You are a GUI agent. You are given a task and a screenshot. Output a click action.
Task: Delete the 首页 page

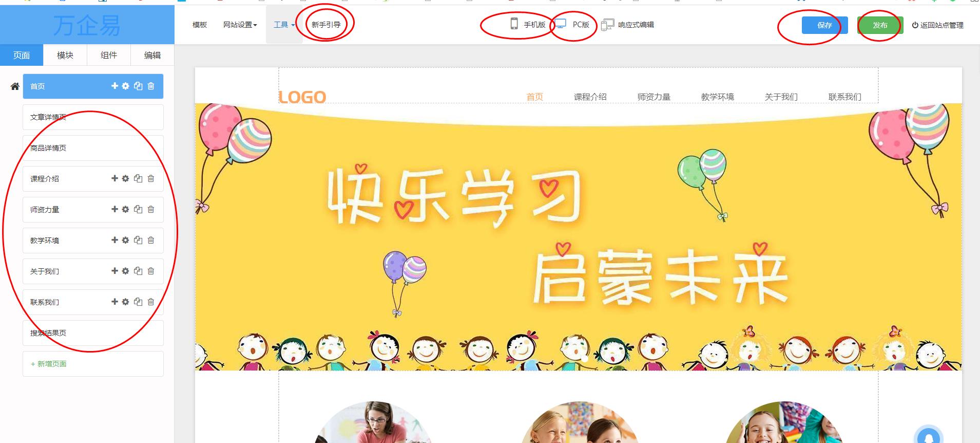pos(151,86)
